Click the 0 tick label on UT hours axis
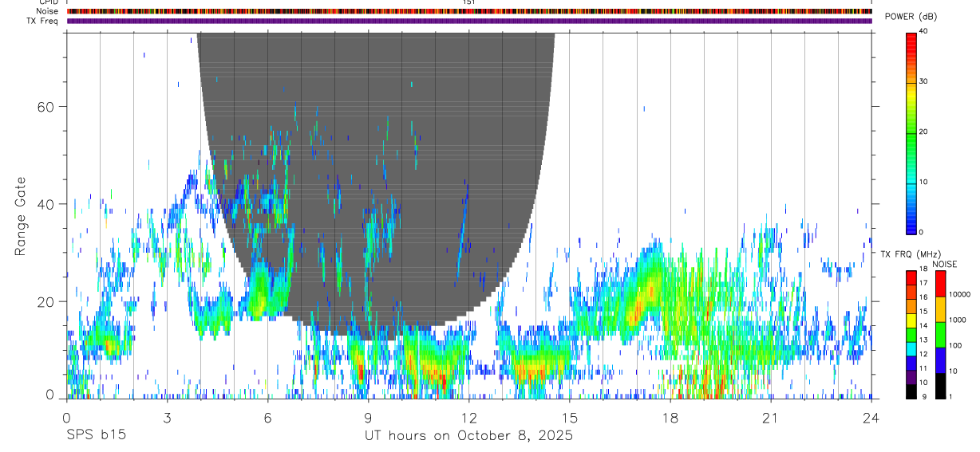 pyautogui.click(x=67, y=417)
